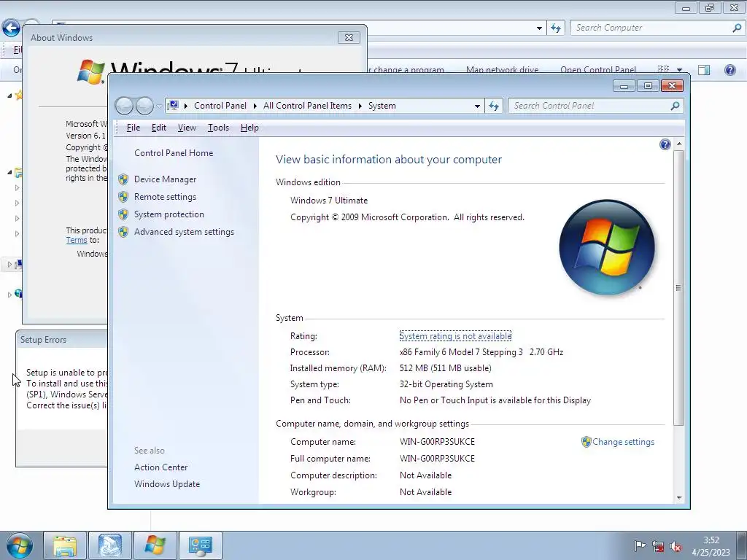
Task: Click the Remote settings shield icon
Action: click(x=123, y=197)
